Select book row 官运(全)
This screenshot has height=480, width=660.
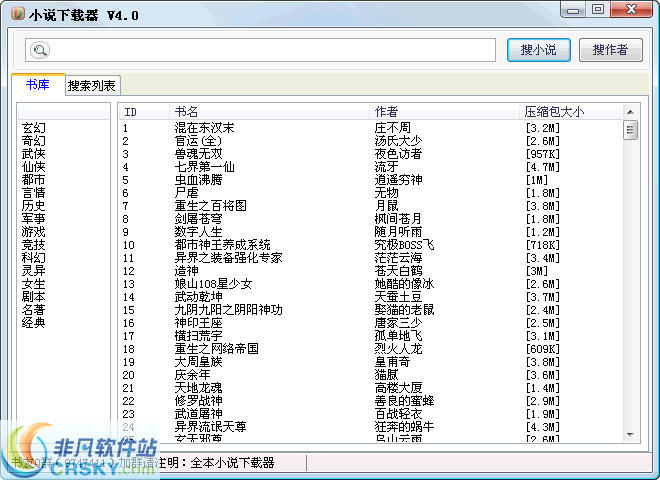pos(370,141)
